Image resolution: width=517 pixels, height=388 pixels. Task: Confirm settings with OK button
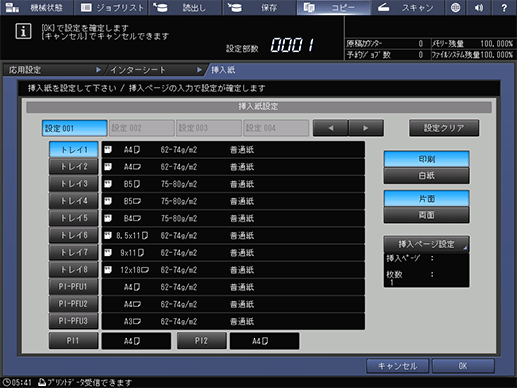(x=463, y=366)
